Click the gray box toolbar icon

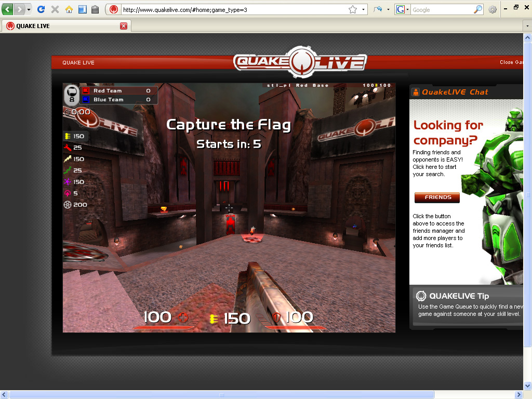click(x=96, y=9)
